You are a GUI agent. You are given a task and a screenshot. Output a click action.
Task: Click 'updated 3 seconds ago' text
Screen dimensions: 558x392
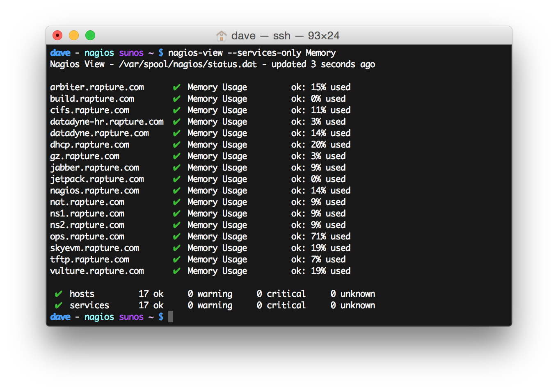(x=323, y=64)
